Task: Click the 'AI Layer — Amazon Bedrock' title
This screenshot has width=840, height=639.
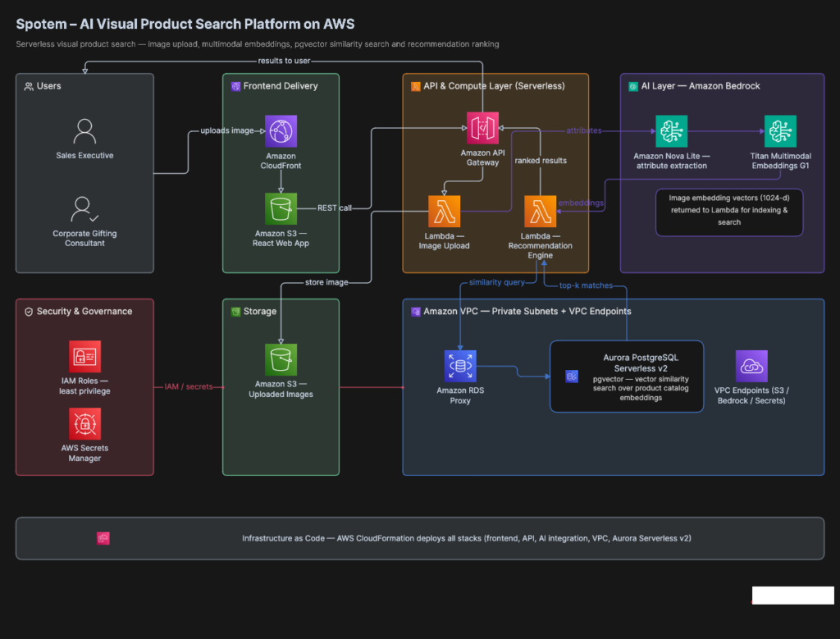Action: [x=701, y=86]
